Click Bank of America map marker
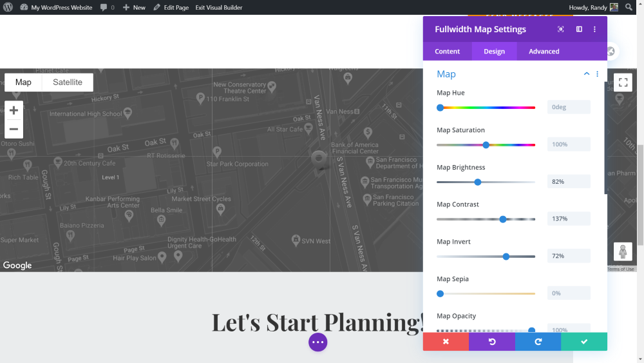Image resolution: width=644 pixels, height=363 pixels. coord(368,132)
